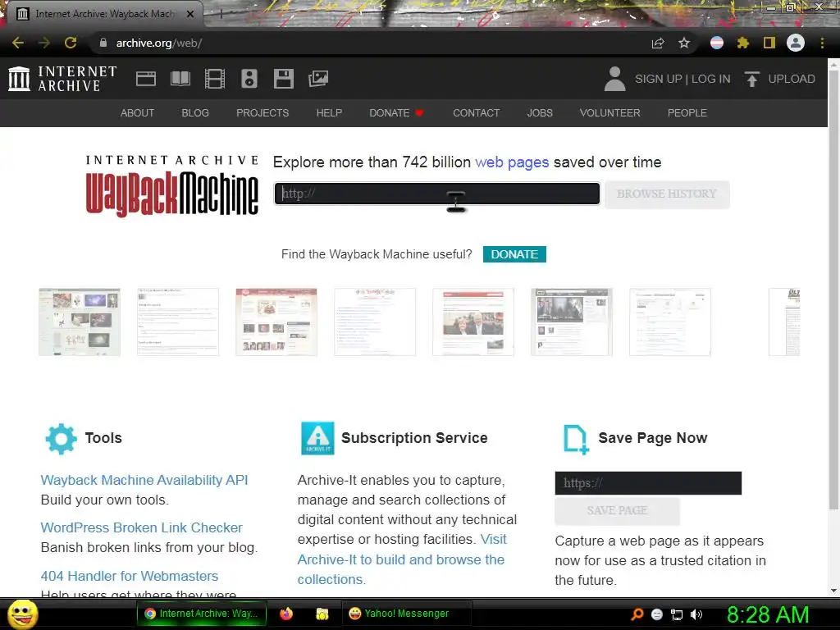Viewport: 840px width, 630px height.
Task: Click the network tray icon
Action: pos(677,614)
